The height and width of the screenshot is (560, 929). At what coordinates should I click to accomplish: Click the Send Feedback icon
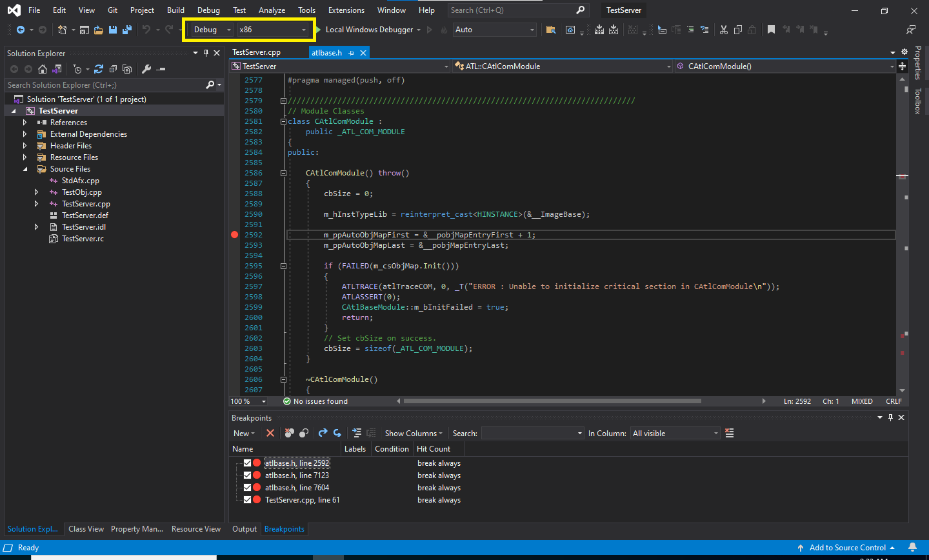[911, 30]
